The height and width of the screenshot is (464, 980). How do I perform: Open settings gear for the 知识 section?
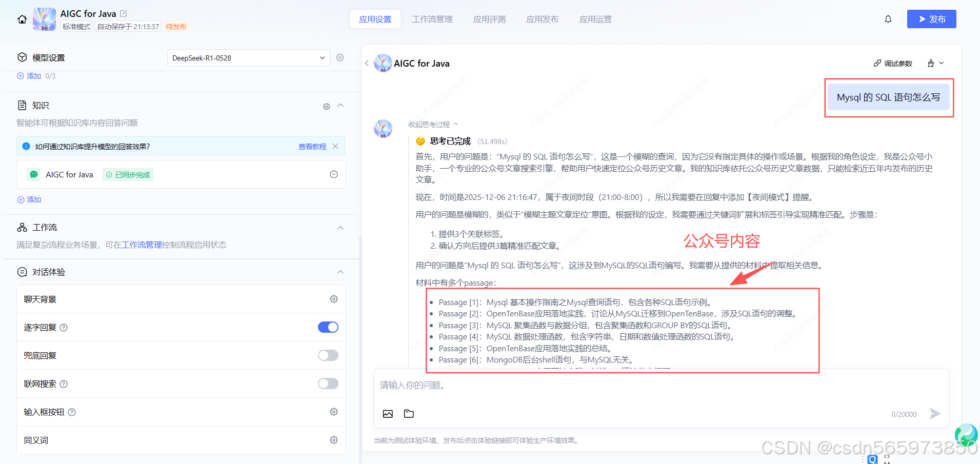326,106
